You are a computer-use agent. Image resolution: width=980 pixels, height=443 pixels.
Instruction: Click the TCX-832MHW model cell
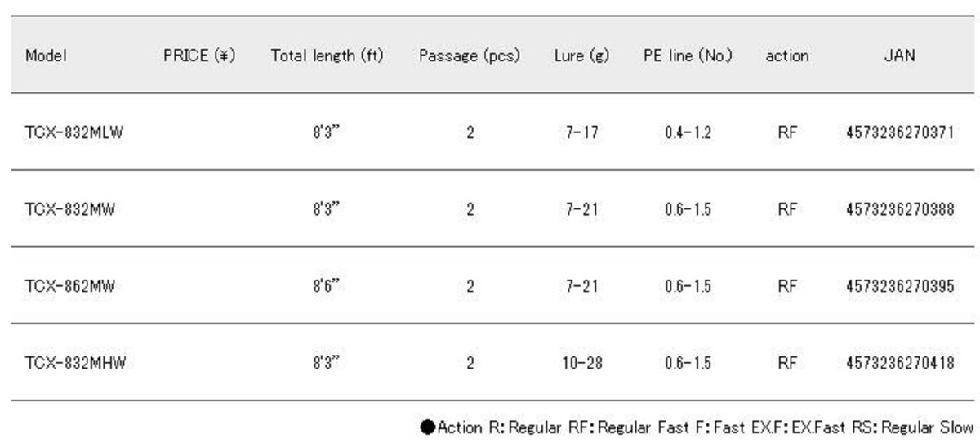75,363
